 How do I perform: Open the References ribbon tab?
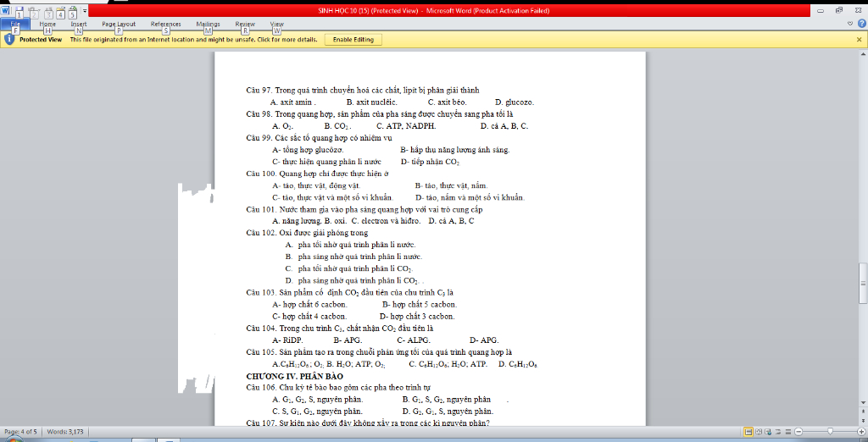(165, 25)
